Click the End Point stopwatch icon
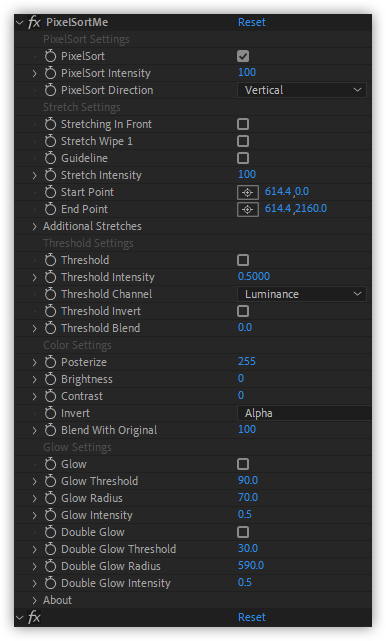The height and width of the screenshot is (641, 386). tap(50, 209)
